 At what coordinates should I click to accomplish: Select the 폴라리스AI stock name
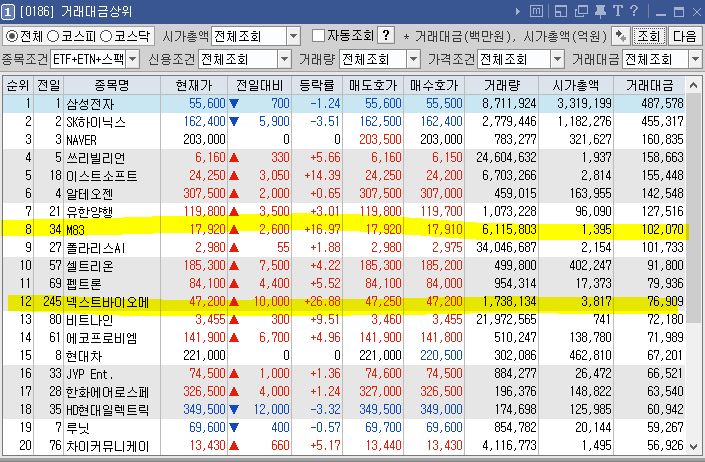coord(96,248)
